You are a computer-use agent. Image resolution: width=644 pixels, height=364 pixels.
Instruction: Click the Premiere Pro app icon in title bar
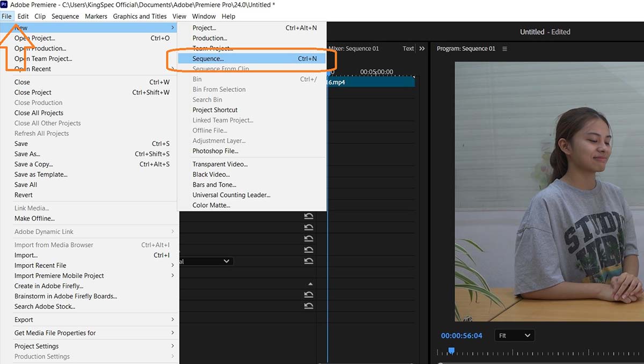(x=4, y=4)
